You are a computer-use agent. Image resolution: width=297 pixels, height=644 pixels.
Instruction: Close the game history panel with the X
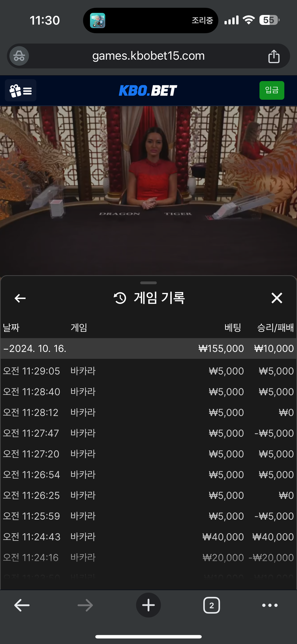277,298
